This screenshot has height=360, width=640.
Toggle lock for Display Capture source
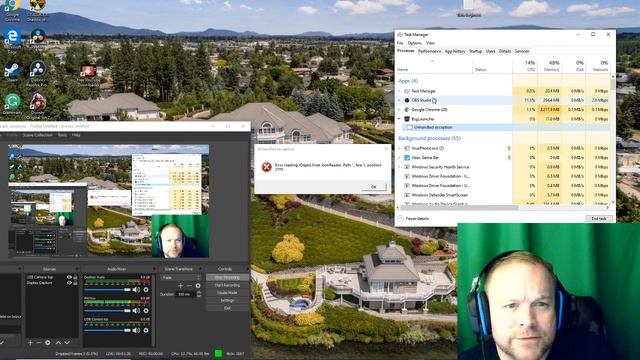coord(76,282)
